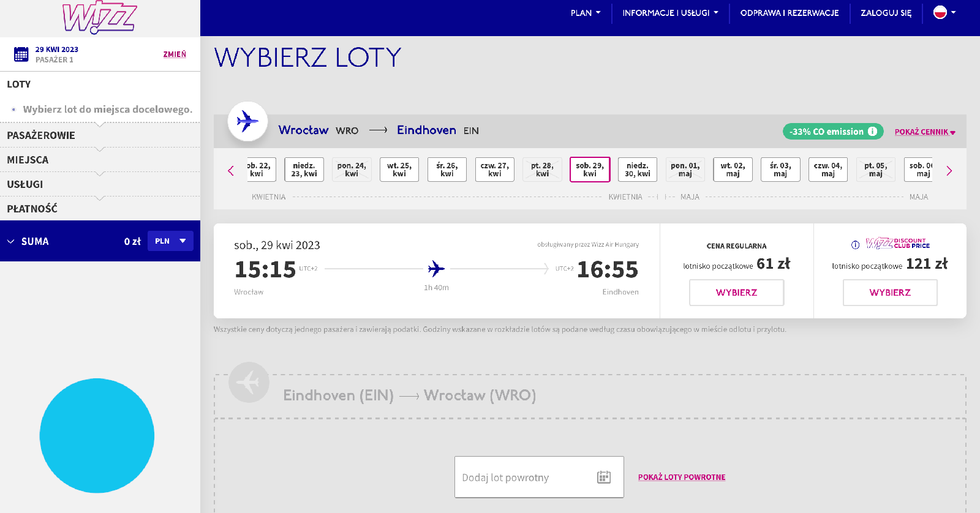The height and width of the screenshot is (513, 980).
Task: Expand POKAŻ CENNIK price list
Action: tap(925, 132)
